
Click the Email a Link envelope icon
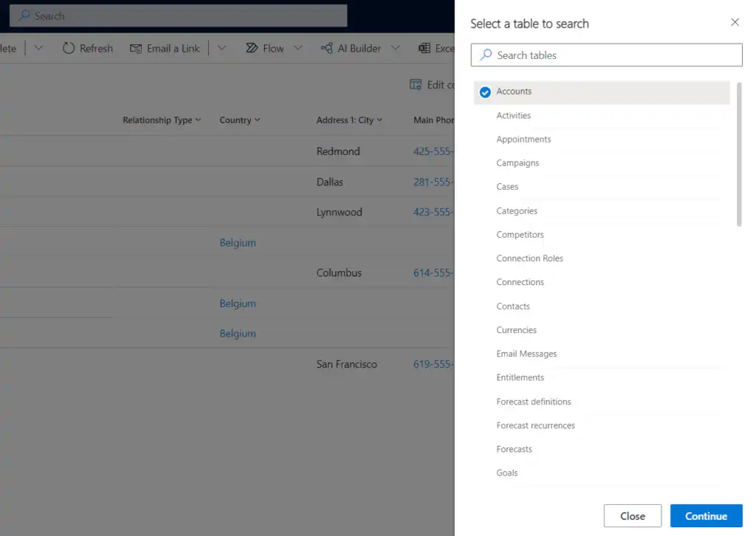click(x=135, y=48)
